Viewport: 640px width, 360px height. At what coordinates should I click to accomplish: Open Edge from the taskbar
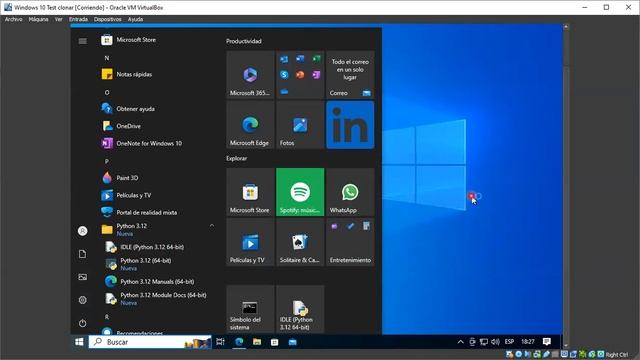[x=239, y=342]
